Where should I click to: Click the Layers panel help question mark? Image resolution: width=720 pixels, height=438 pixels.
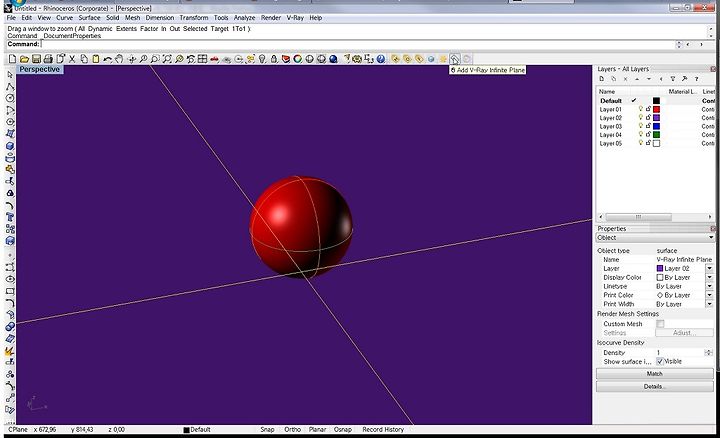697,79
